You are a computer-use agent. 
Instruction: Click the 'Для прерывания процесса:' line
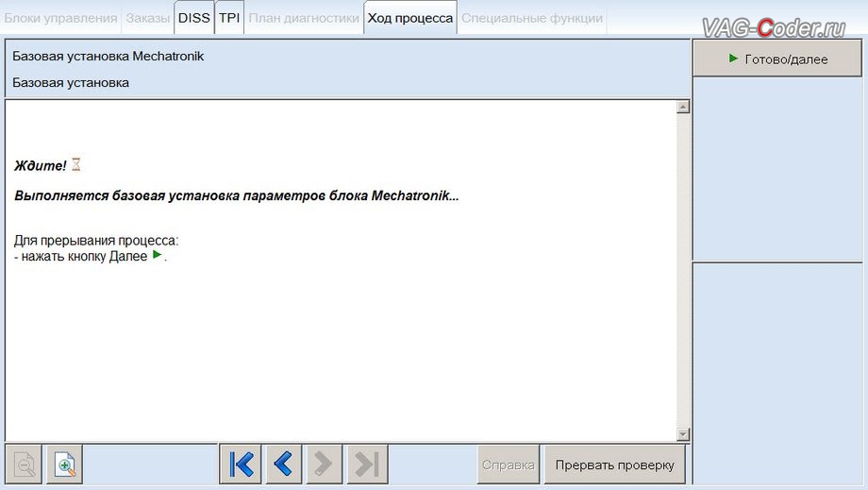pos(96,241)
